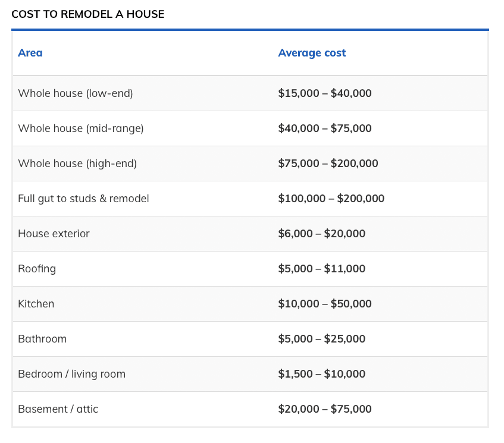Click the Whole house (mid-range) label
This screenshot has height=443, width=504.
click(80, 128)
